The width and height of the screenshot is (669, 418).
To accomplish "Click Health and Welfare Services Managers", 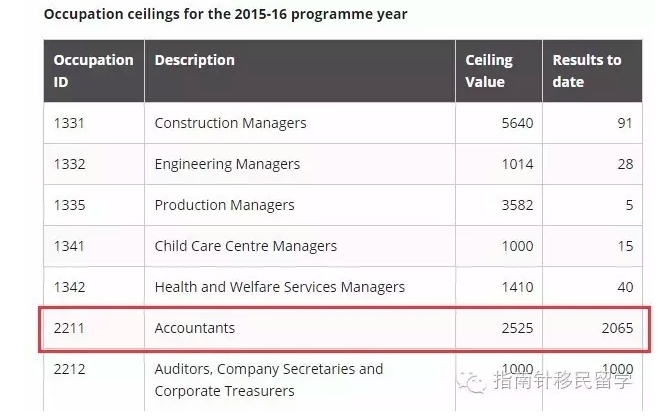I will [x=279, y=287].
